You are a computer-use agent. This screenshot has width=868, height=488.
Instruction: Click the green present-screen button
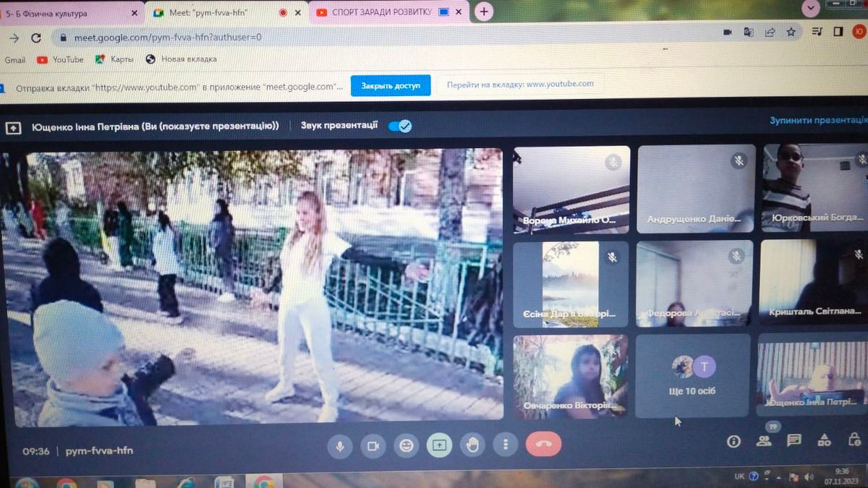coord(440,445)
